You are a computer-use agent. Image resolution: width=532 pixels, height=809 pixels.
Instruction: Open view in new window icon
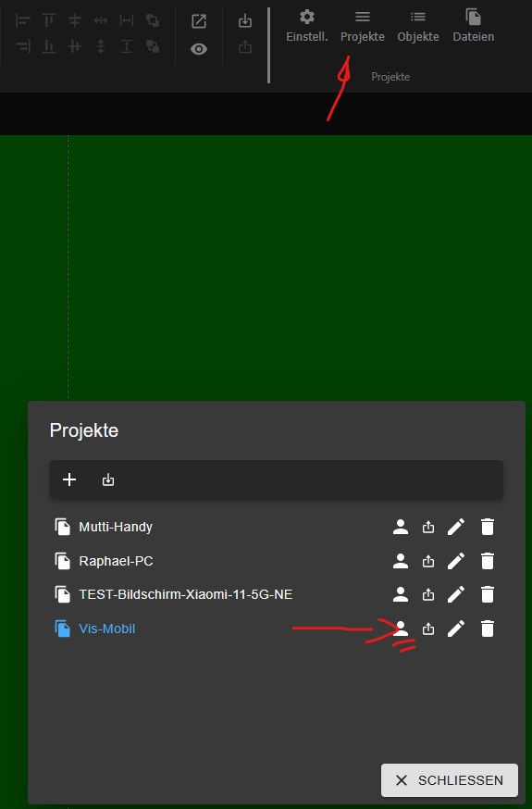[199, 21]
